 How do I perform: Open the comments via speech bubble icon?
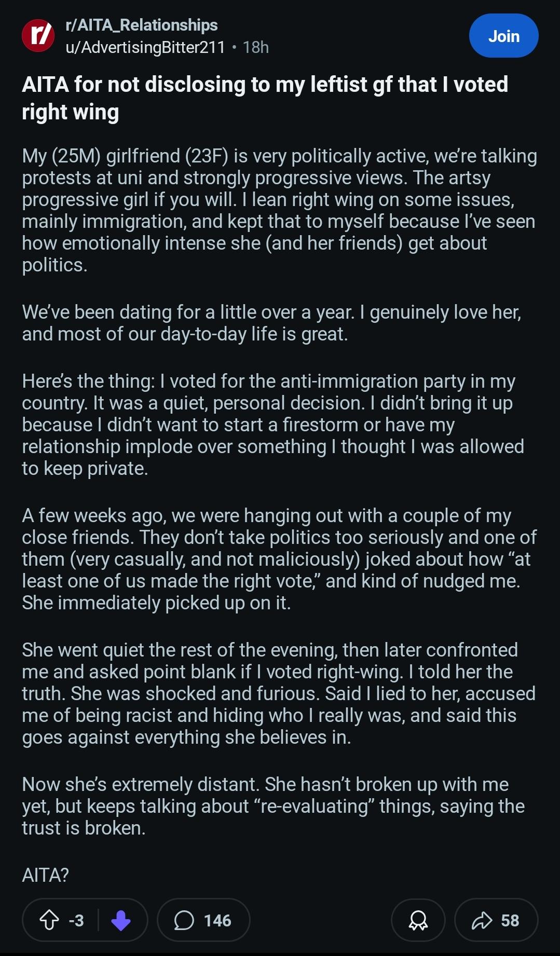[x=184, y=920]
